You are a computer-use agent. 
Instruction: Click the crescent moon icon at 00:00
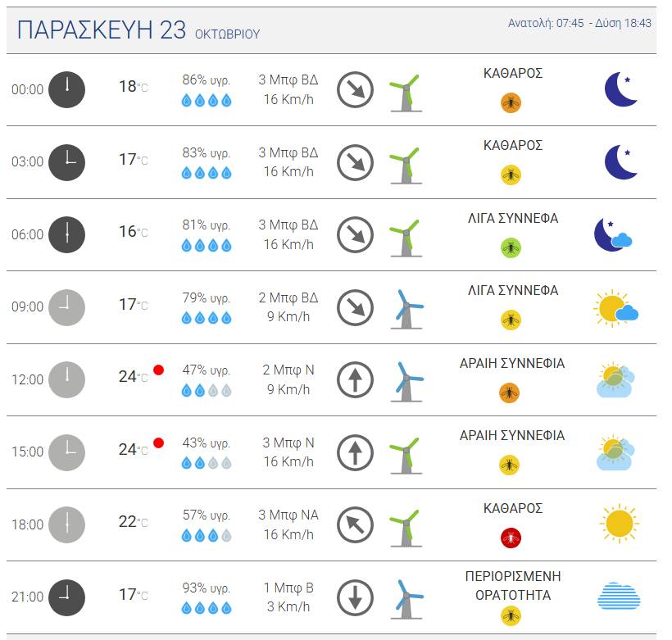[620, 89]
